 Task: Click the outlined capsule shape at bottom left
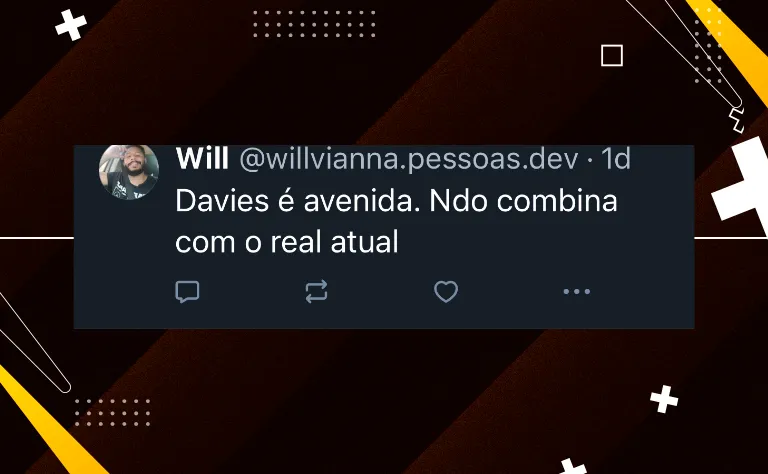tap(33, 343)
